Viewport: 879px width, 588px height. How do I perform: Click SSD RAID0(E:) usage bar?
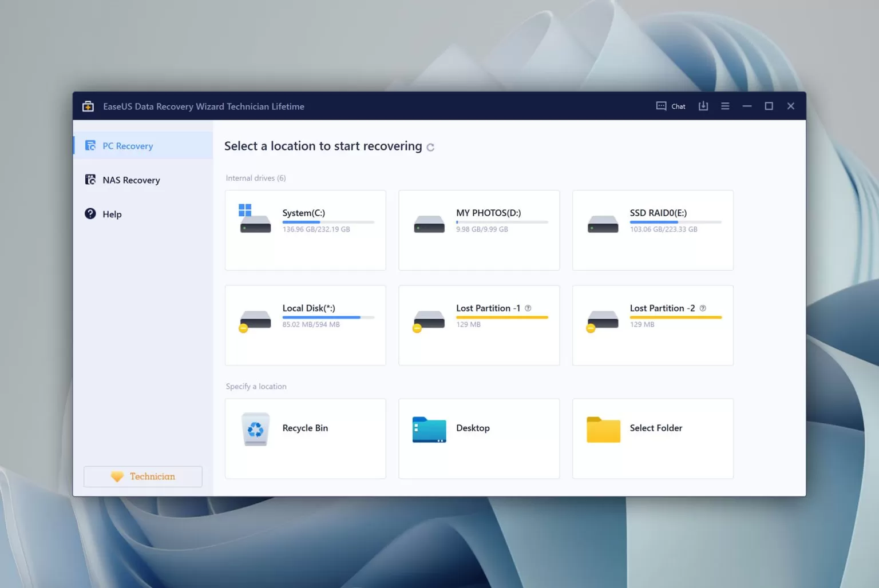point(676,222)
